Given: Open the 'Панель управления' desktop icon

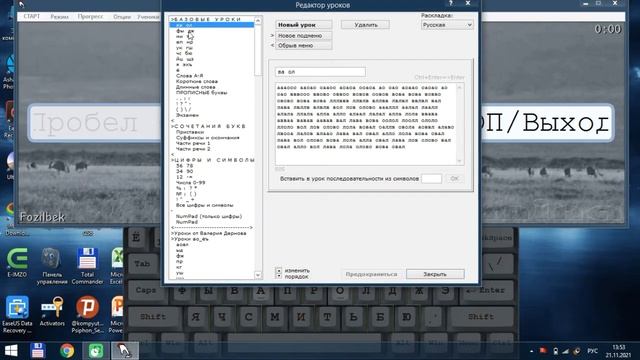Looking at the screenshot, I should [x=52, y=266].
